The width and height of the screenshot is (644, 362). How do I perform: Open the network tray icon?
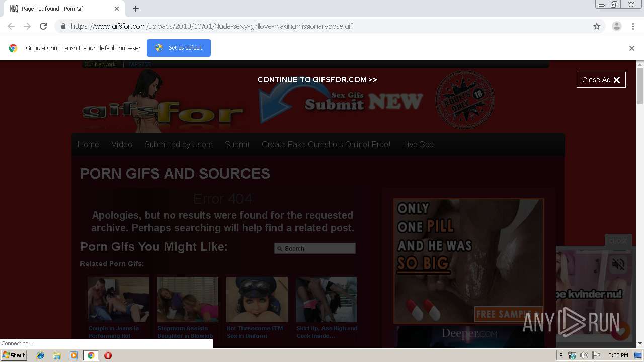(572, 355)
